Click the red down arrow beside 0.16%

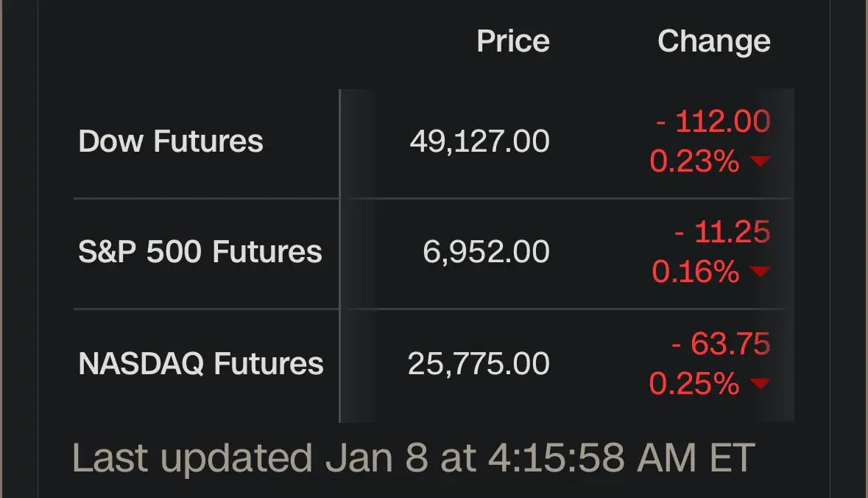760,273
